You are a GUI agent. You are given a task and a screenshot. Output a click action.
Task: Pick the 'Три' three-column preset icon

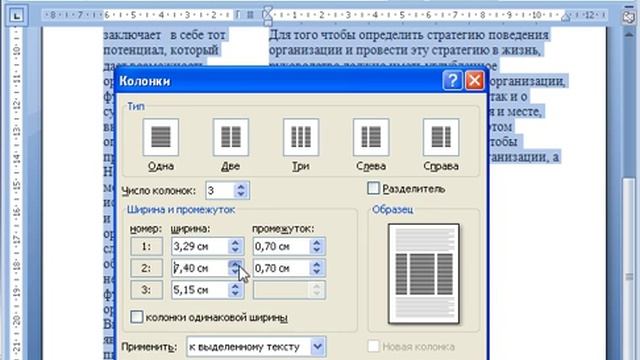point(301,137)
